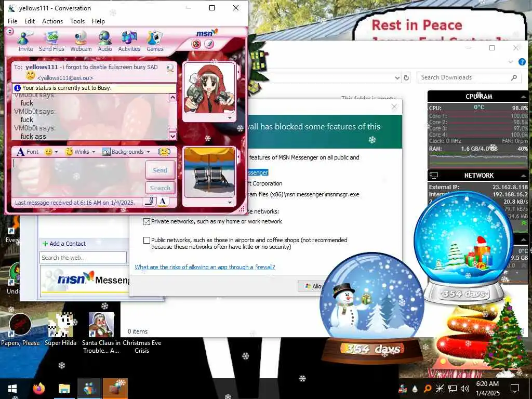Click the block contact round icon

click(196, 44)
